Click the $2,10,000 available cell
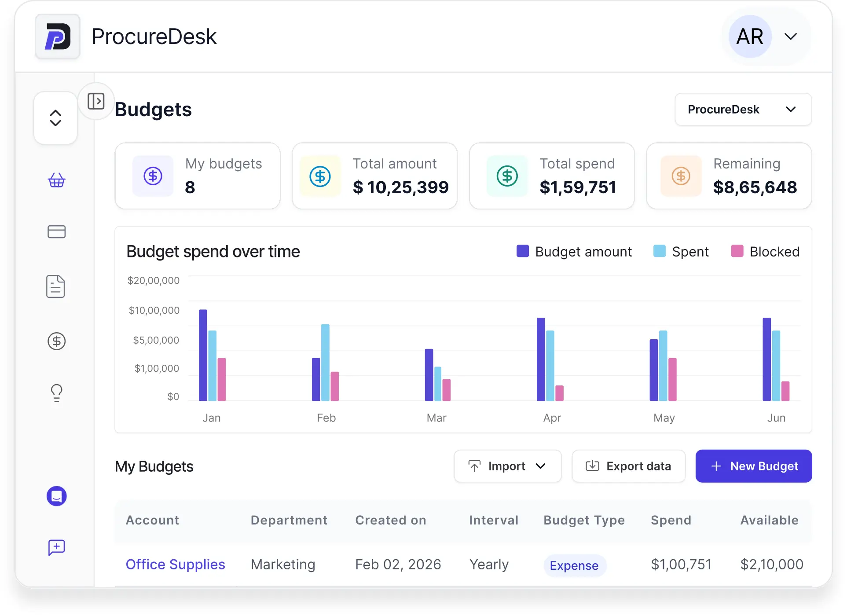The height and width of the screenshot is (616, 847). tap(772, 565)
